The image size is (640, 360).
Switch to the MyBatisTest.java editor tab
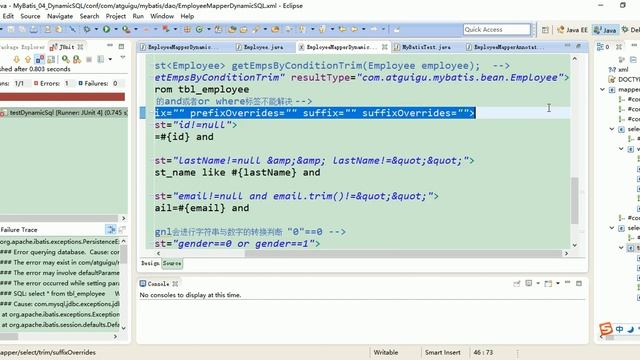[422, 47]
